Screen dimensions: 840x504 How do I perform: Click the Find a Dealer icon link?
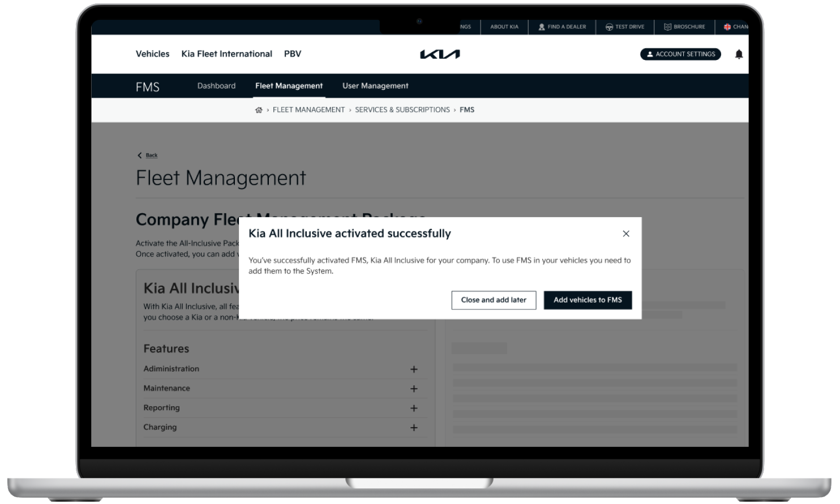click(x=562, y=27)
